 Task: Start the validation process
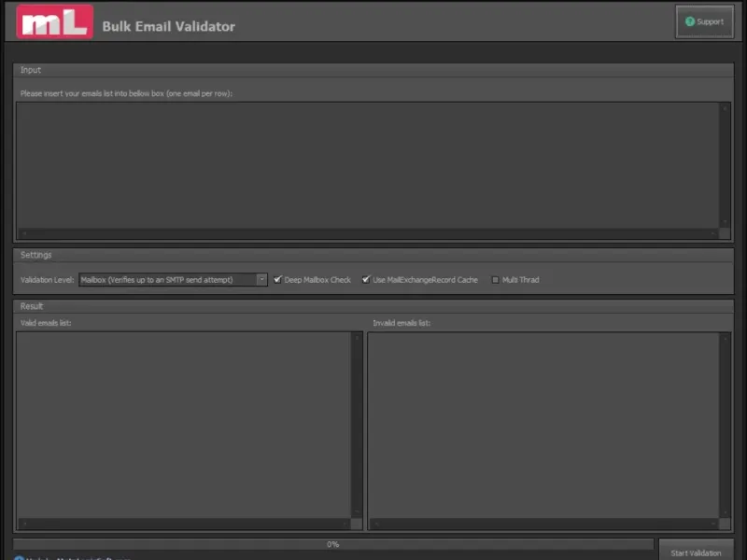pyautogui.click(x=696, y=551)
